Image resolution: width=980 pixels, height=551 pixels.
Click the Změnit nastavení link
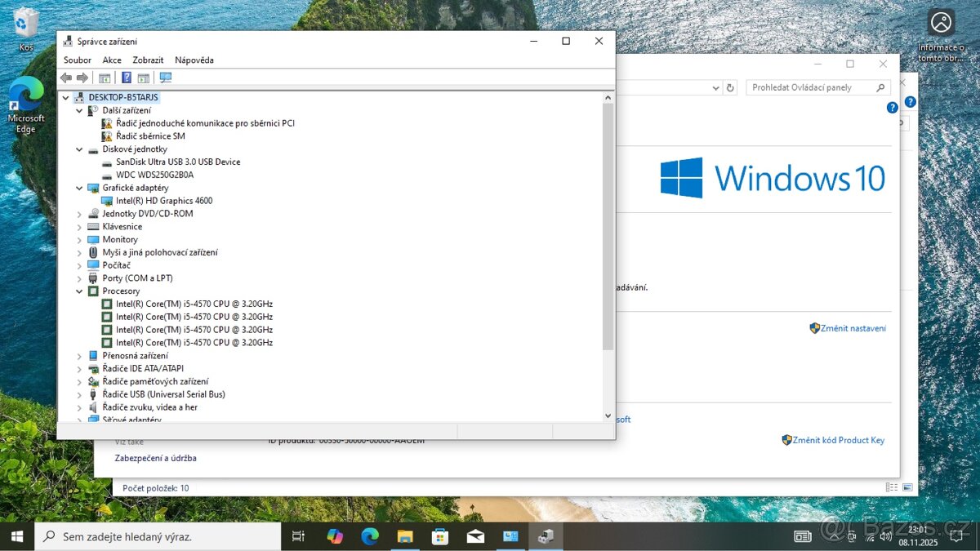pyautogui.click(x=853, y=328)
